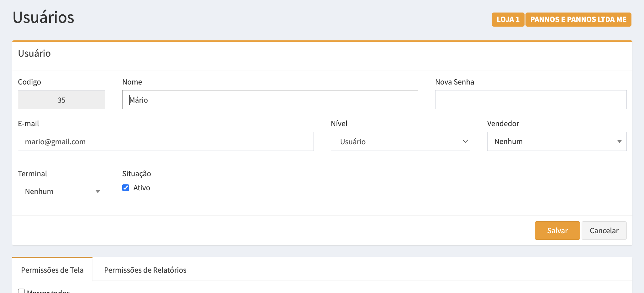Select the Permissões de Tela tab
Image resolution: width=644 pixels, height=293 pixels.
pyautogui.click(x=52, y=270)
